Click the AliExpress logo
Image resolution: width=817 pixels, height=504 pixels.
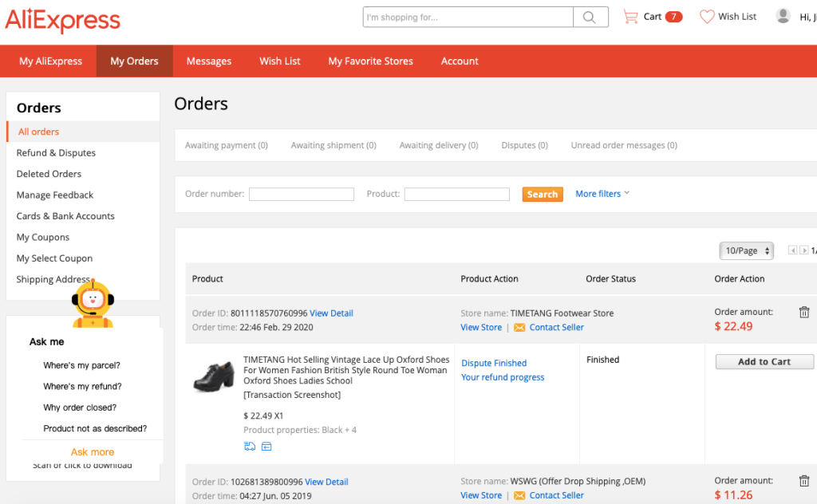pos(62,20)
